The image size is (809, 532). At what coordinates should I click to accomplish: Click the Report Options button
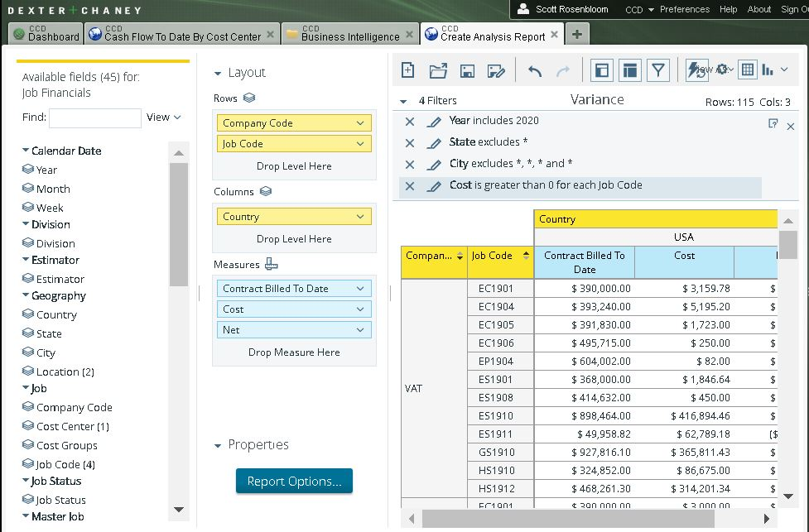pyautogui.click(x=294, y=481)
